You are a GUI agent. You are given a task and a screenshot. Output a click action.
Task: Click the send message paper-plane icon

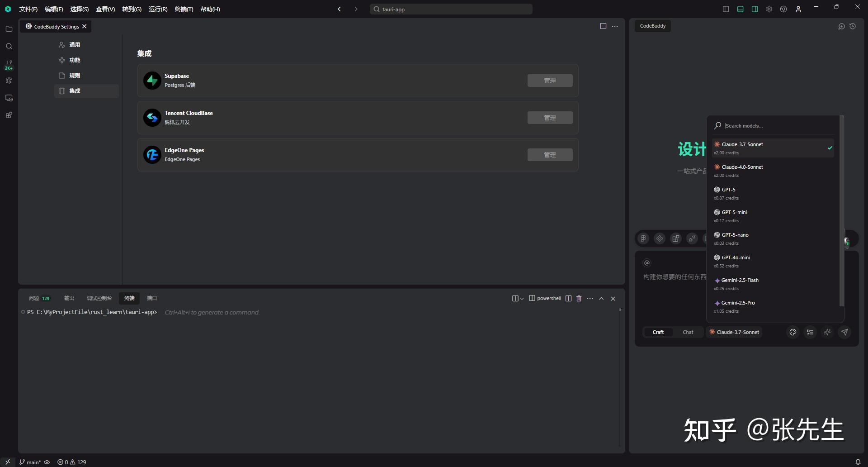point(844,332)
